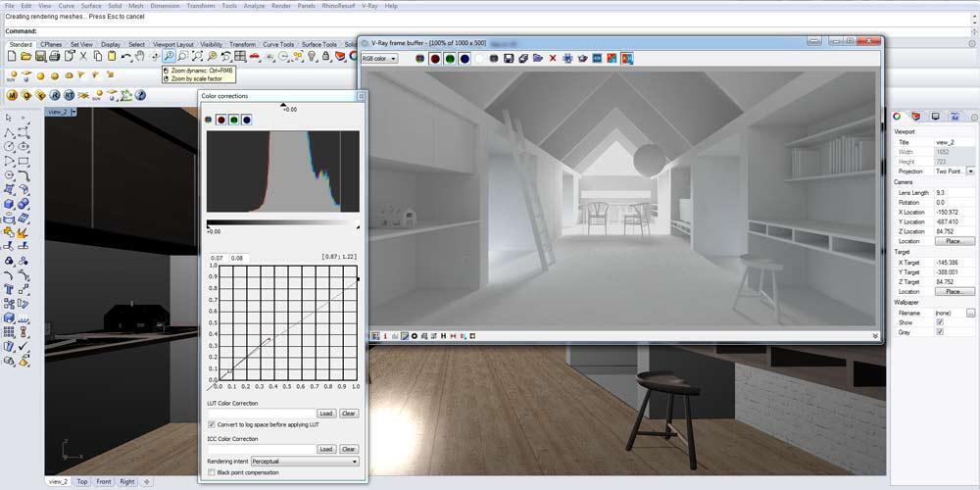The height and width of the screenshot is (490, 980).
Task: Click Place button for Target Location
Action: pyautogui.click(x=954, y=292)
